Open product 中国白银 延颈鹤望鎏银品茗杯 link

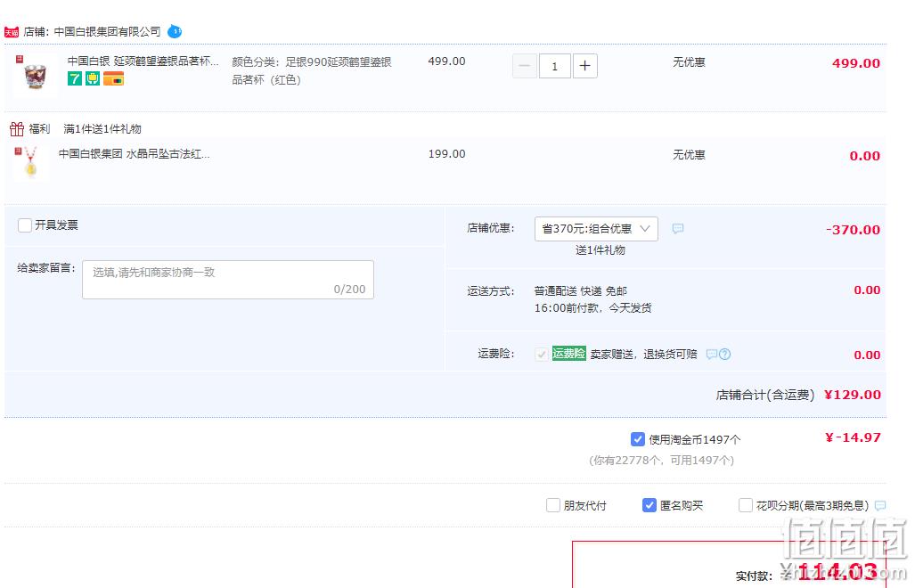click(143, 61)
